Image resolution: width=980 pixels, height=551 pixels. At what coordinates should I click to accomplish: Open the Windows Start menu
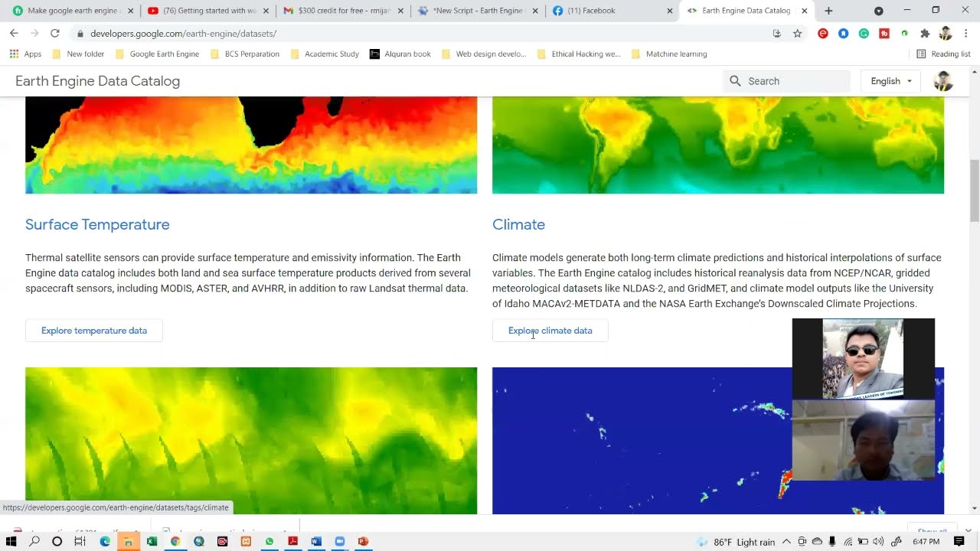click(11, 541)
